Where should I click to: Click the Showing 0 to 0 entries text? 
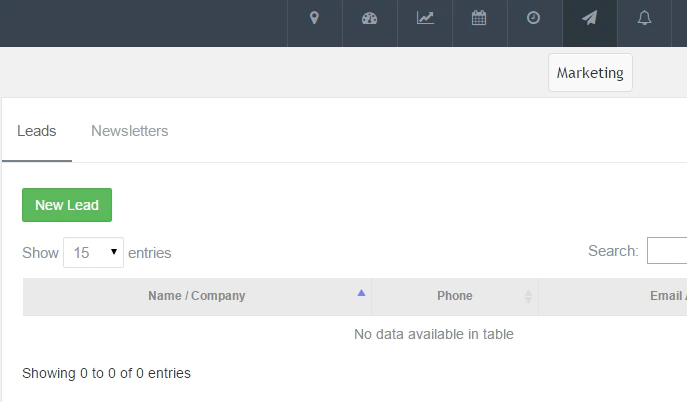[106, 373]
